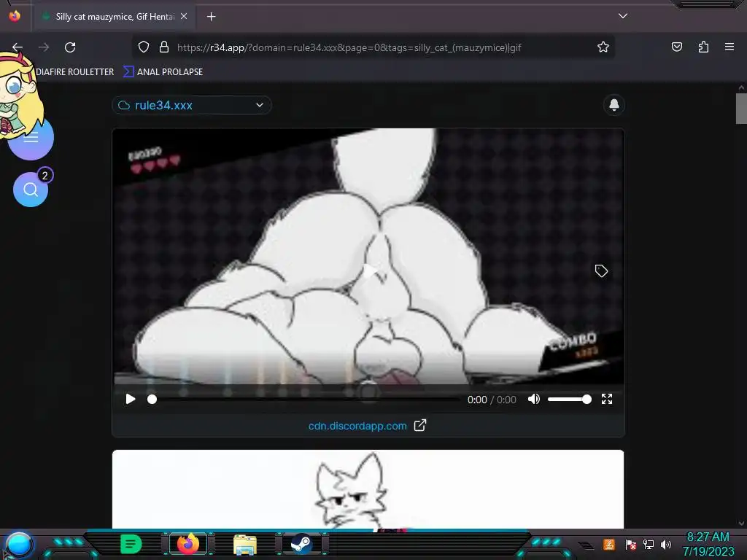Open a new browser tab

pos(211,17)
